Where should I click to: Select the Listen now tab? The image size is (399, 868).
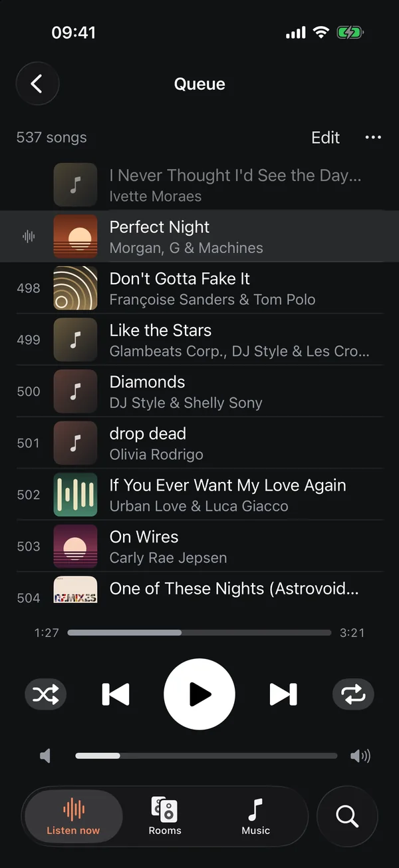coord(73,816)
